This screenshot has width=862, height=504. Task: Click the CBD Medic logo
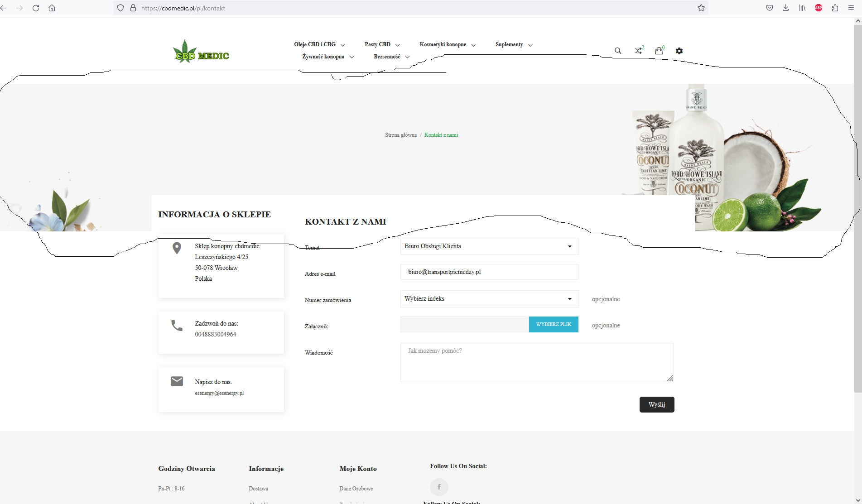tap(201, 51)
